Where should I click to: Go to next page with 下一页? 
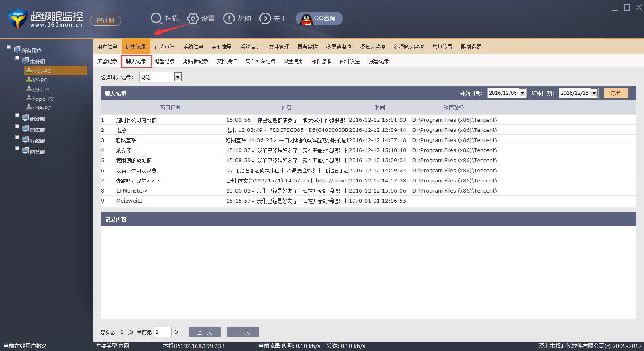tap(242, 332)
